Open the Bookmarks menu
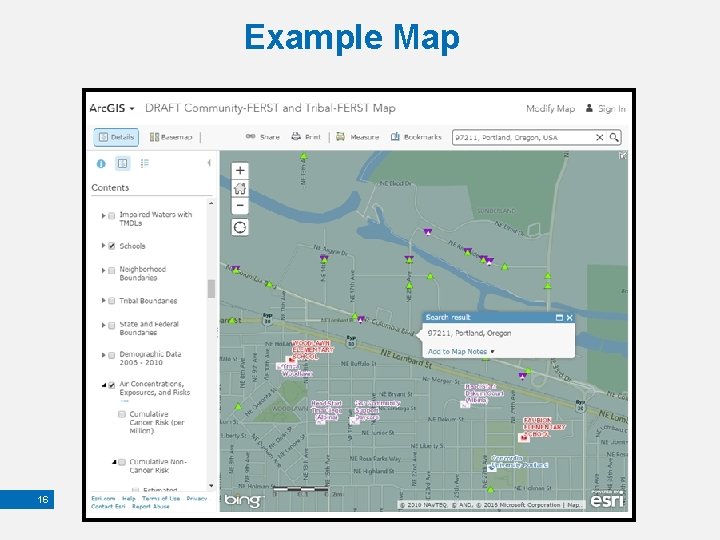Screen dimensions: 720x540 (416, 137)
